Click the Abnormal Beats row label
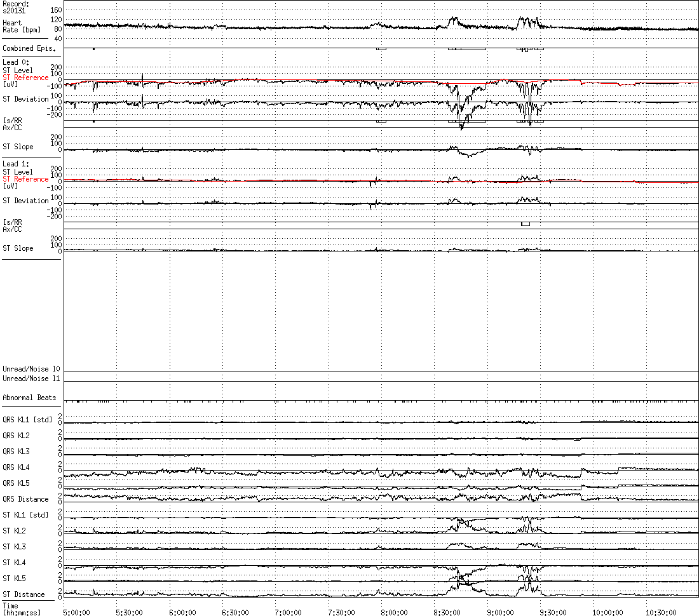 pos(29,398)
